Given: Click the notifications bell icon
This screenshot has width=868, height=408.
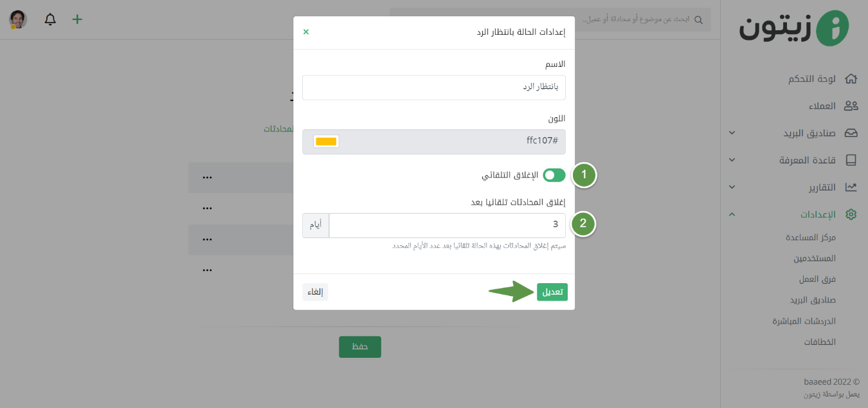Looking at the screenshot, I should click(50, 19).
